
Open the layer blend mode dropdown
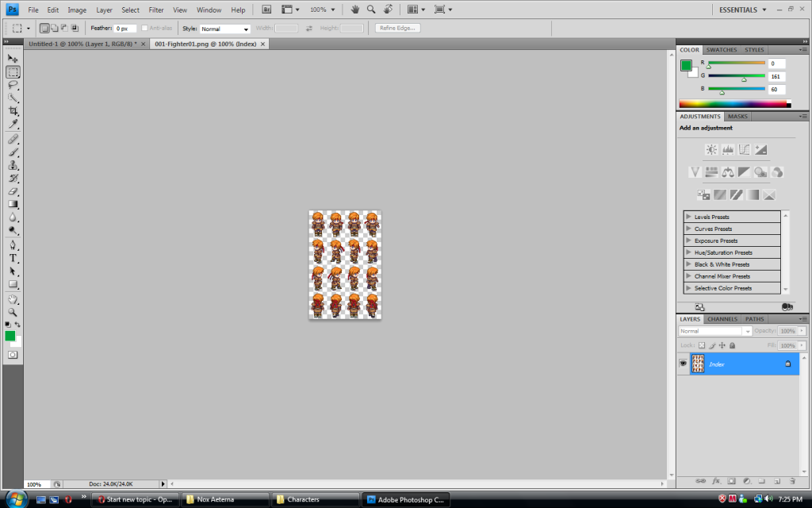[x=715, y=331]
